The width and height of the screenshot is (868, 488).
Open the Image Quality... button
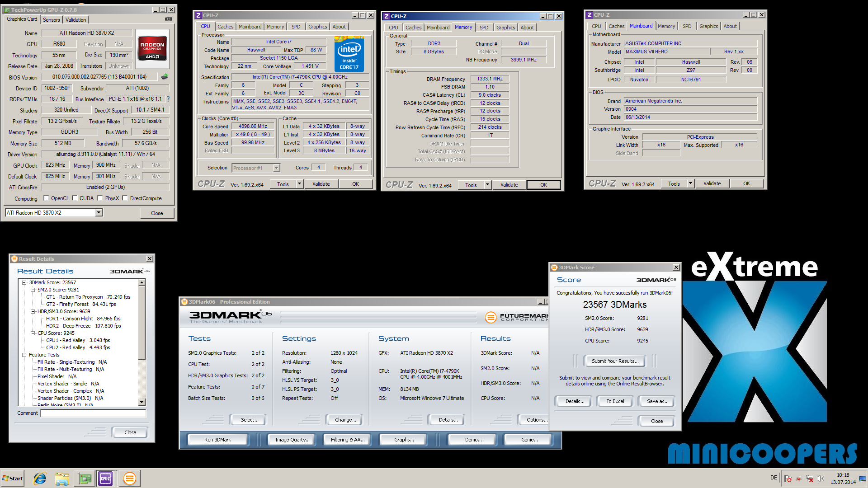click(x=292, y=439)
